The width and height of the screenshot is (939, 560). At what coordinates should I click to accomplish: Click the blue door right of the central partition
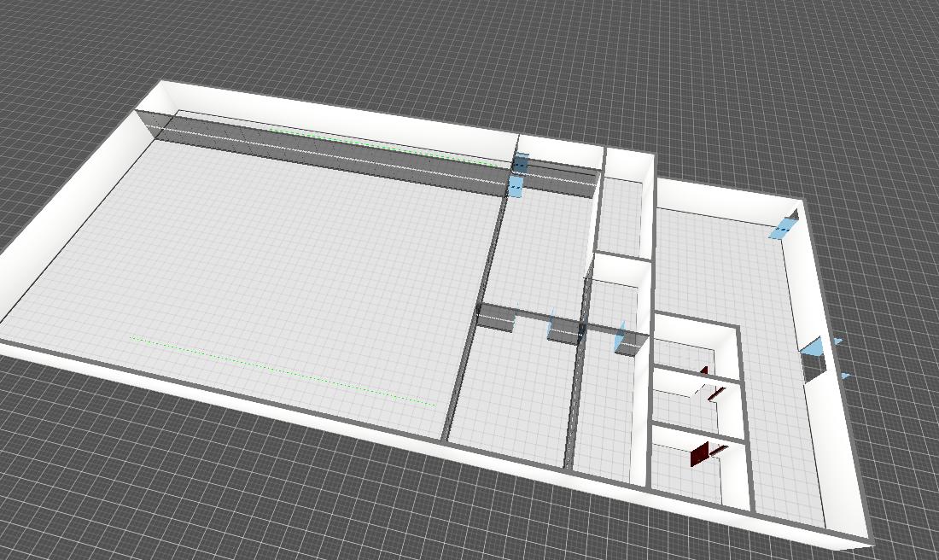click(621, 339)
